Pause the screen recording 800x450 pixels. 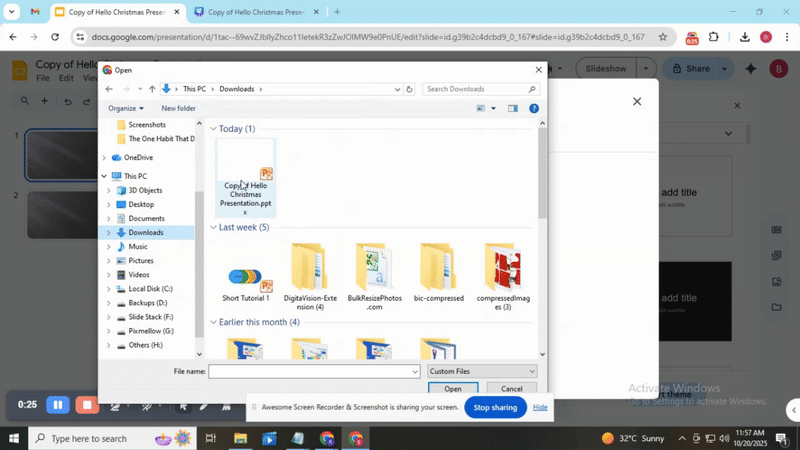tap(58, 405)
